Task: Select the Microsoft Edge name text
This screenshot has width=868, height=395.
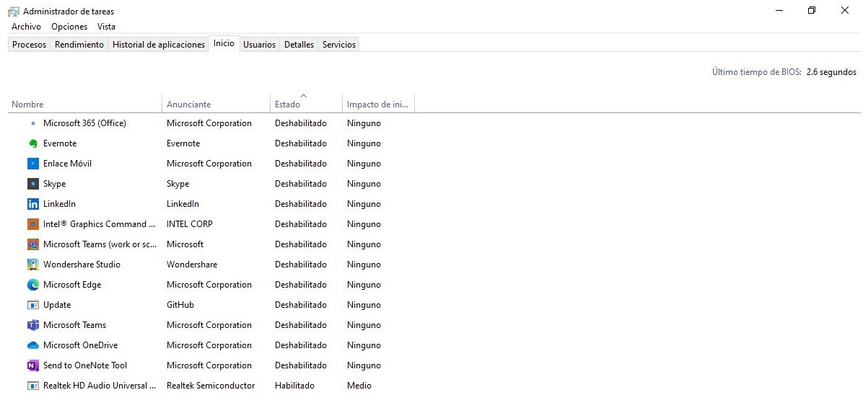Action: 72,285
